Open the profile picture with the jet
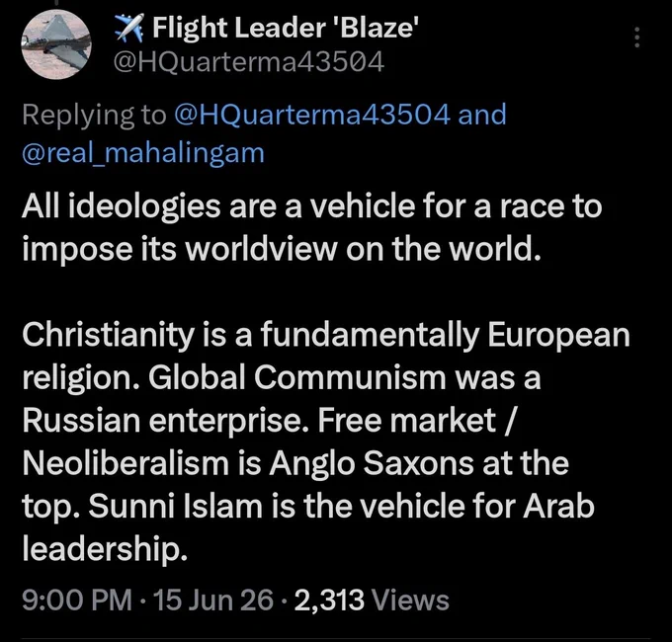Image resolution: width=672 pixels, height=642 pixels. point(56,44)
